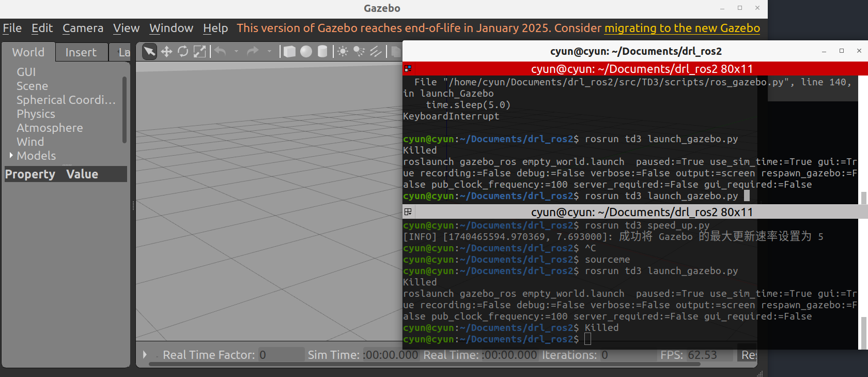Image resolution: width=868 pixels, height=377 pixels.
Task: Open the Edit menu
Action: [42, 28]
